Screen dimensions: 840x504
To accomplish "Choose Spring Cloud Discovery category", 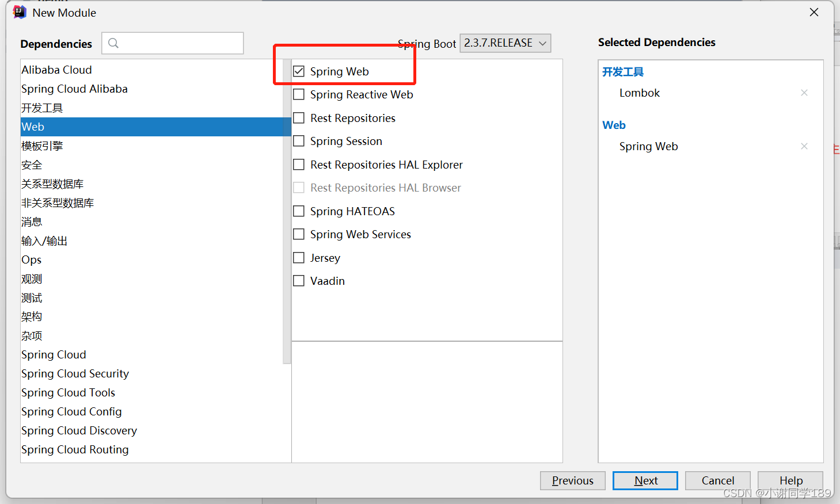I will point(152,430).
